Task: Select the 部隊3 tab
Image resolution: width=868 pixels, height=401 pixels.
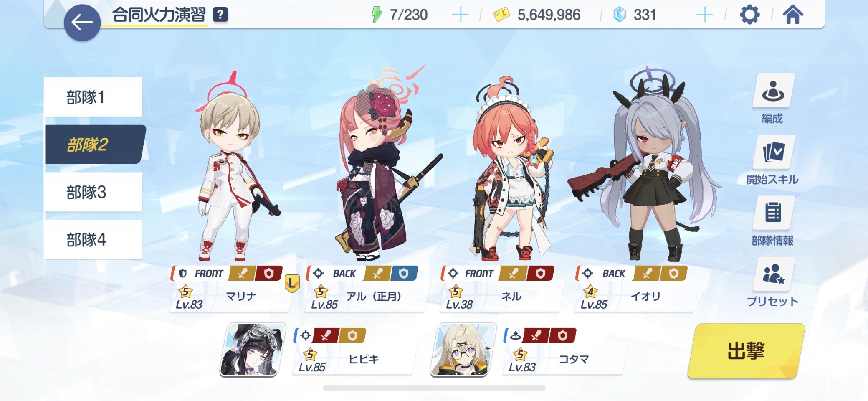Action: (93, 192)
